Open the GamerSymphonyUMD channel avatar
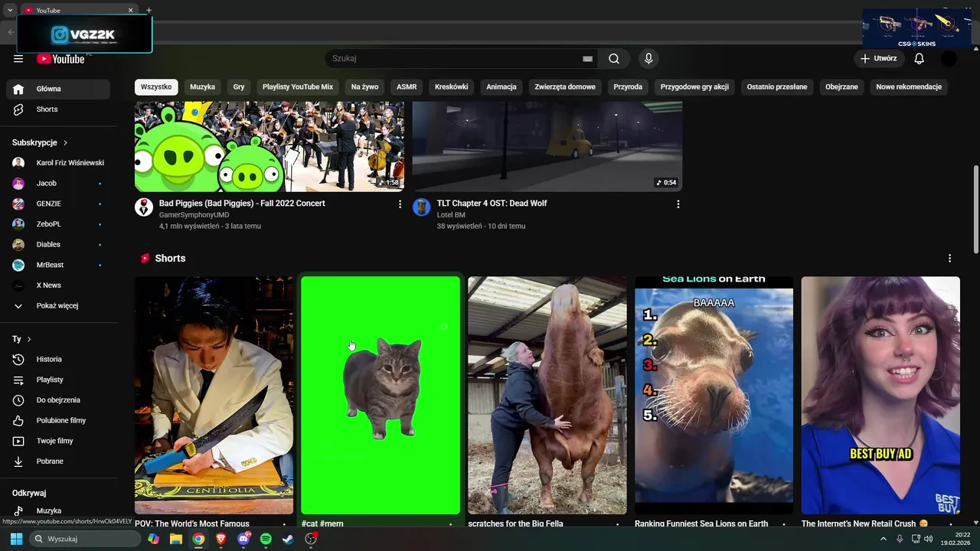 click(x=144, y=207)
